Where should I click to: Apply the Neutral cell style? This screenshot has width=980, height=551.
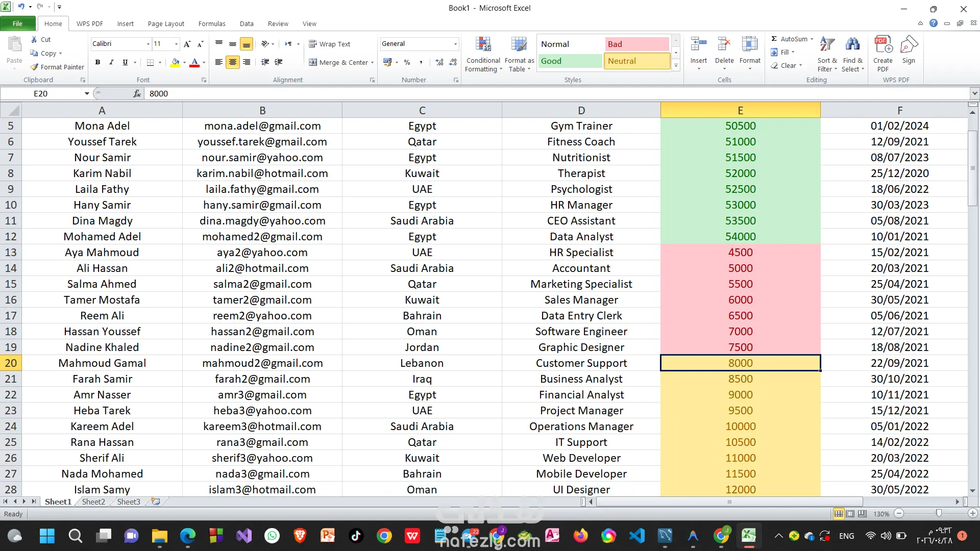click(637, 61)
